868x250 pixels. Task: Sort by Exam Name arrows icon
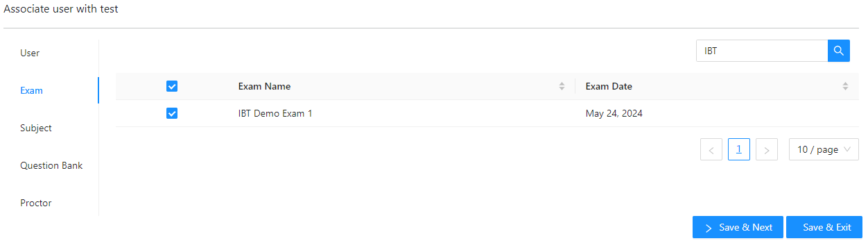562,87
